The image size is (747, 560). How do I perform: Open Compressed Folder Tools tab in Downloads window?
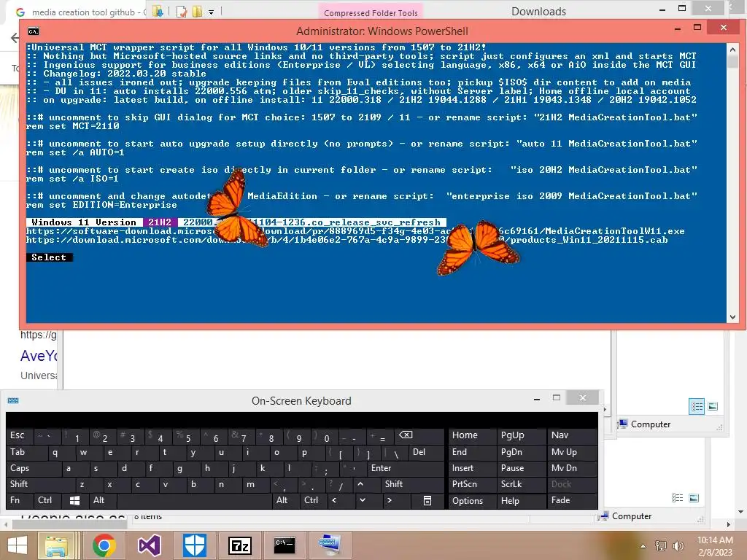coord(371,12)
